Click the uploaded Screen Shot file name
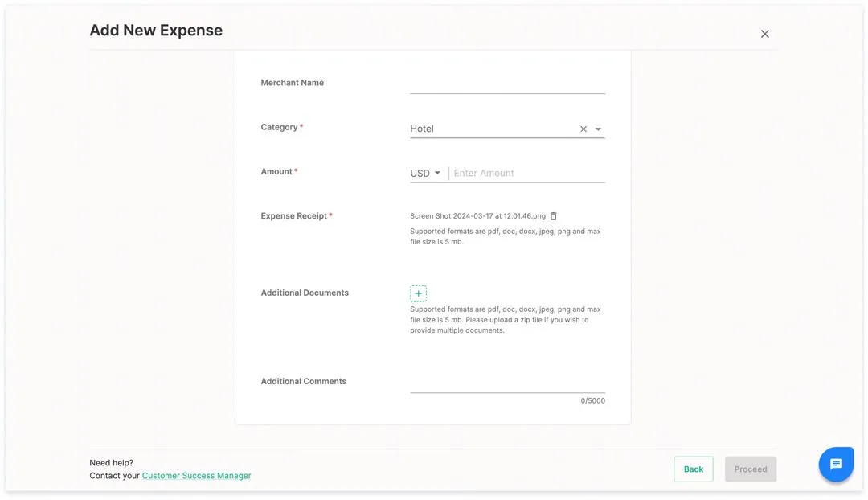868x500 pixels. [x=477, y=216]
